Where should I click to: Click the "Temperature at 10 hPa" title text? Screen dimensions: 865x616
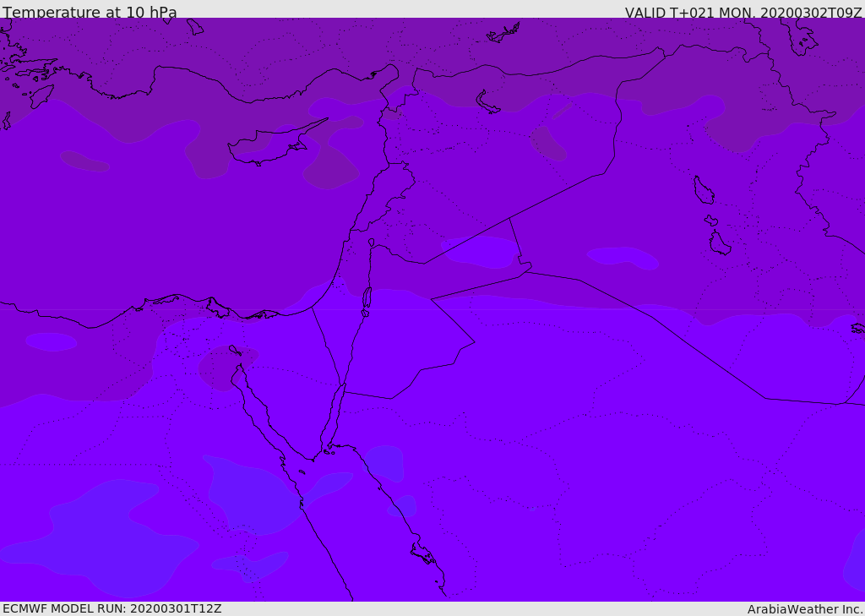pos(90,13)
